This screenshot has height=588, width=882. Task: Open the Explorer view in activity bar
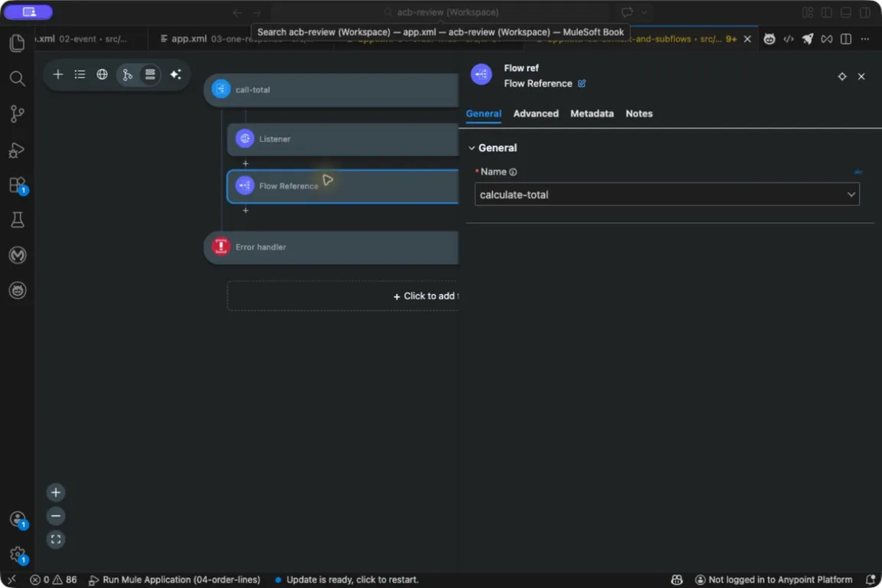18,44
